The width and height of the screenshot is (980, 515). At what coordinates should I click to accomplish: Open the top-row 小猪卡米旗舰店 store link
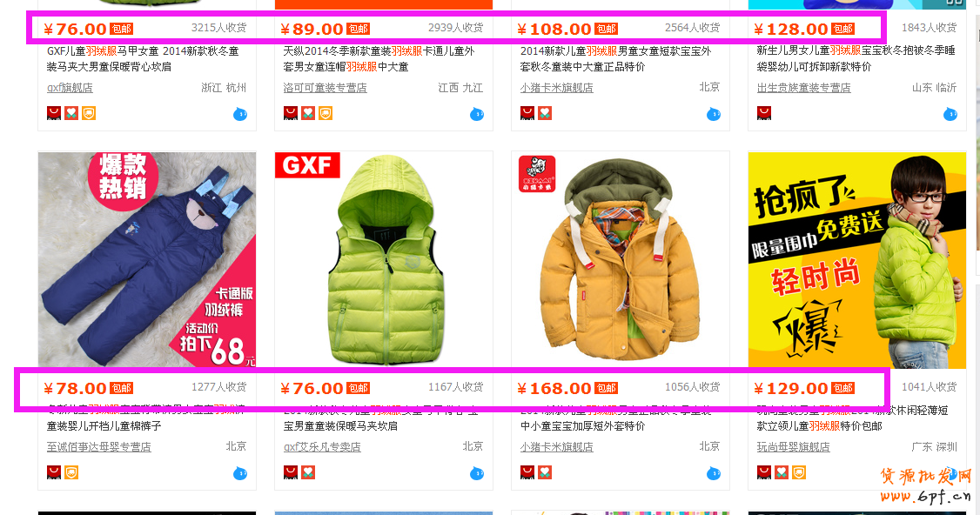556,88
